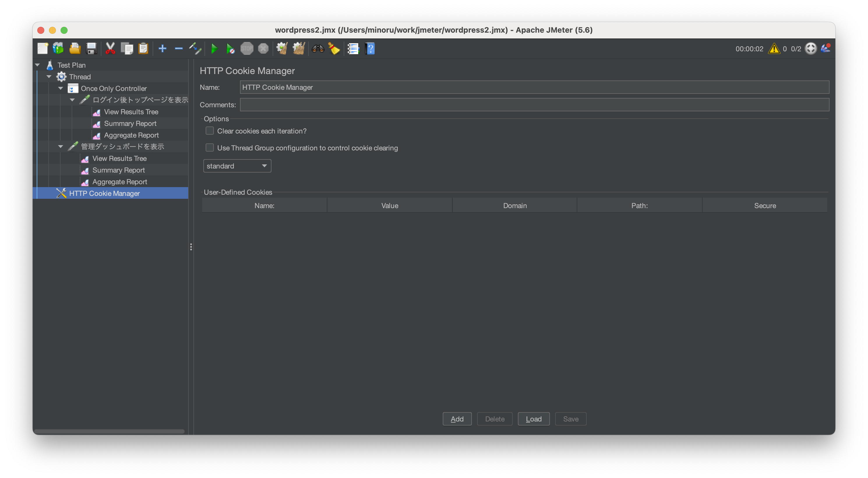868x478 pixels.
Task: Click the Load cookies button
Action: (x=533, y=419)
